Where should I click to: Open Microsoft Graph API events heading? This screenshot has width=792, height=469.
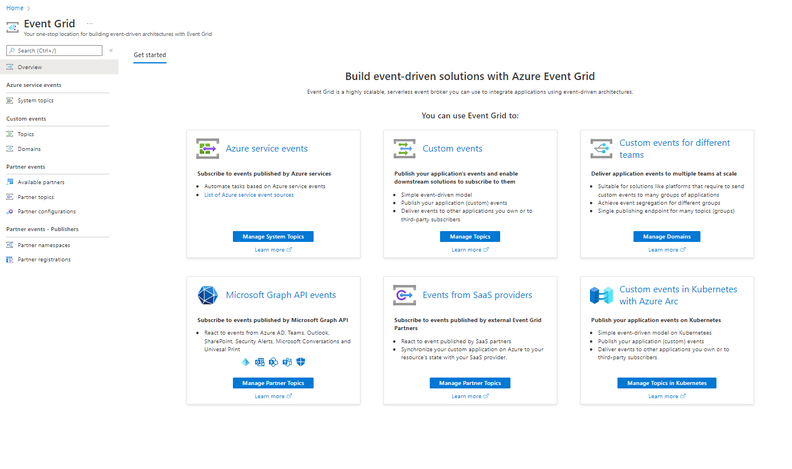pos(280,295)
